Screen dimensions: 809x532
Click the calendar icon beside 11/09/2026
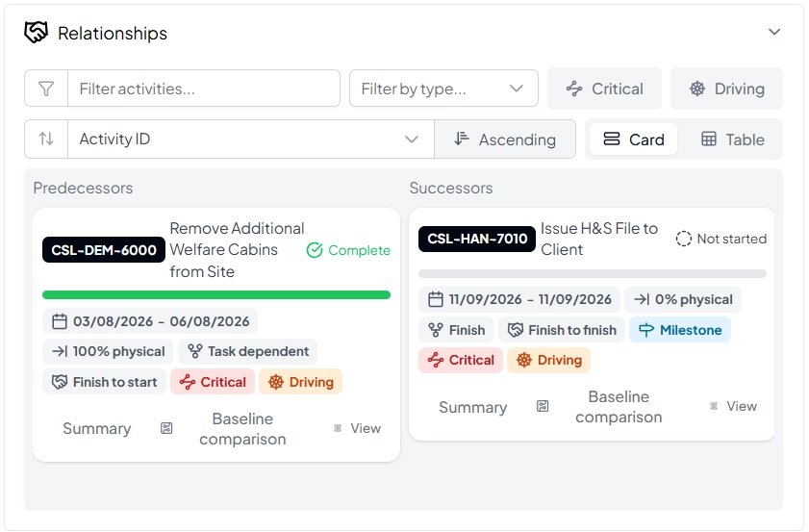436,299
